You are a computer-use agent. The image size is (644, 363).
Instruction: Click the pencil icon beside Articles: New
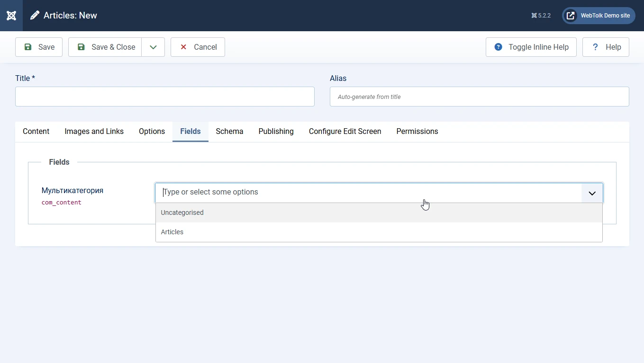tap(35, 16)
